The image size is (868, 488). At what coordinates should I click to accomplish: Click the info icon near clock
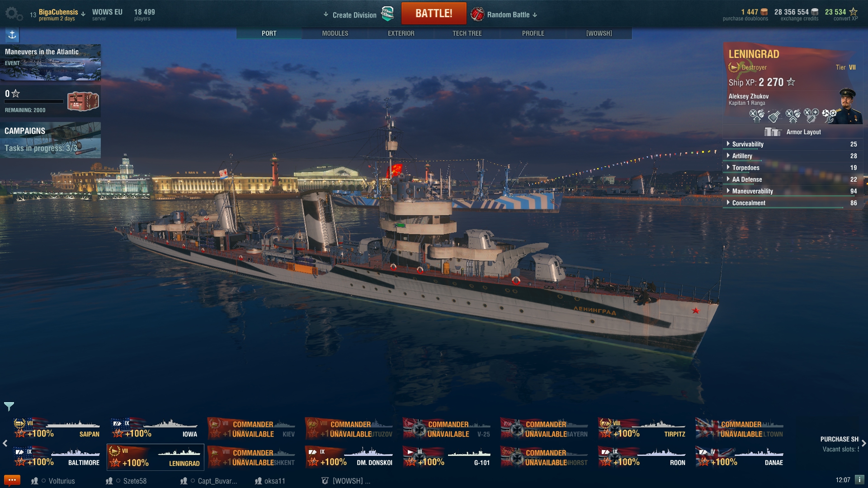[859, 479]
